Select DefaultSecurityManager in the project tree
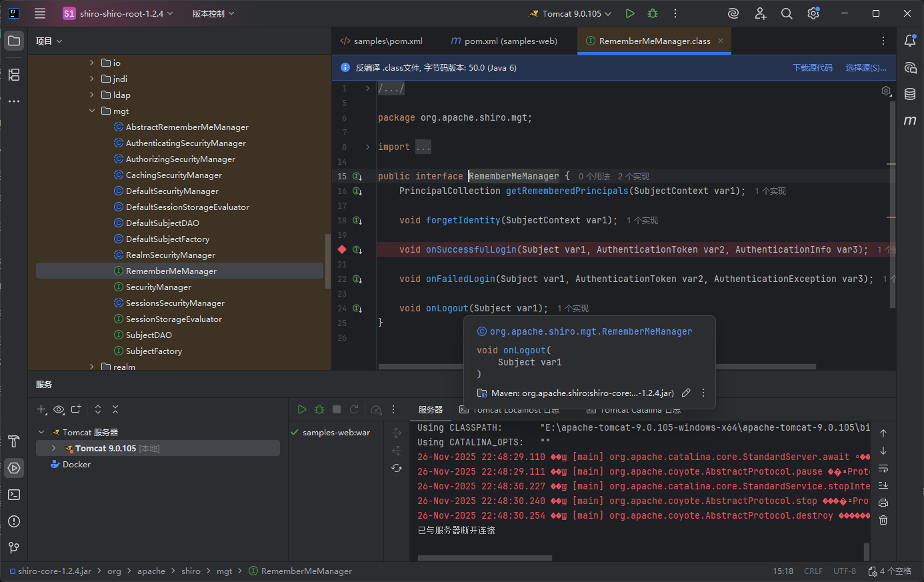924x582 pixels. click(172, 191)
